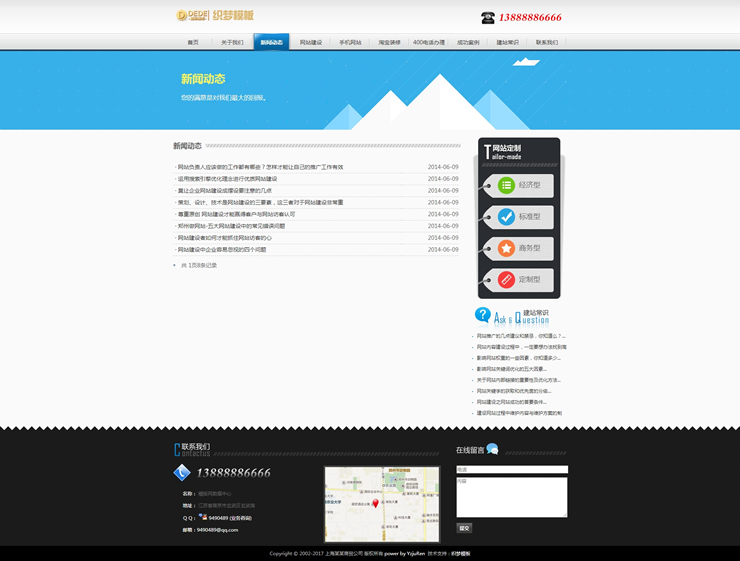Click the 电话 phone input field

511,469
